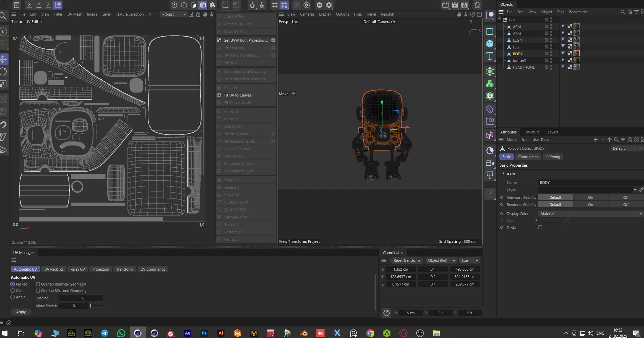This screenshot has height=338, width=644.
Task: Click the Attributes back arrow icon
Action: (x=596, y=140)
